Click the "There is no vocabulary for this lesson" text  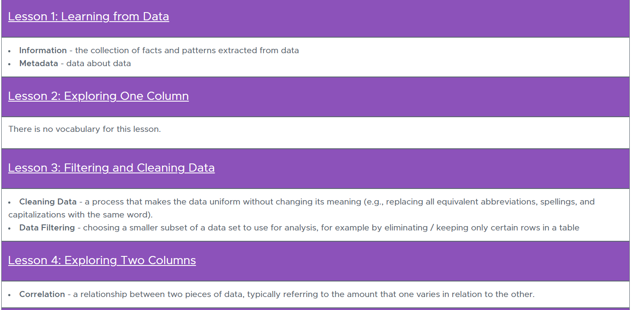tap(85, 129)
